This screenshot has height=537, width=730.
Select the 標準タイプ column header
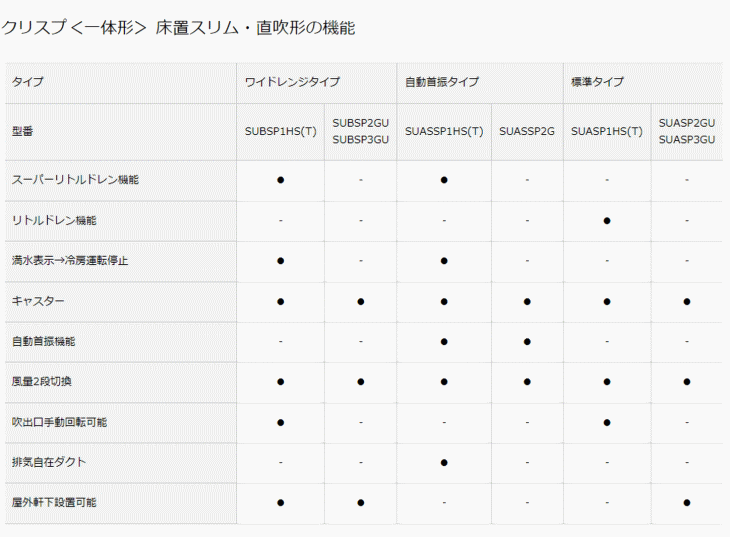[597, 82]
